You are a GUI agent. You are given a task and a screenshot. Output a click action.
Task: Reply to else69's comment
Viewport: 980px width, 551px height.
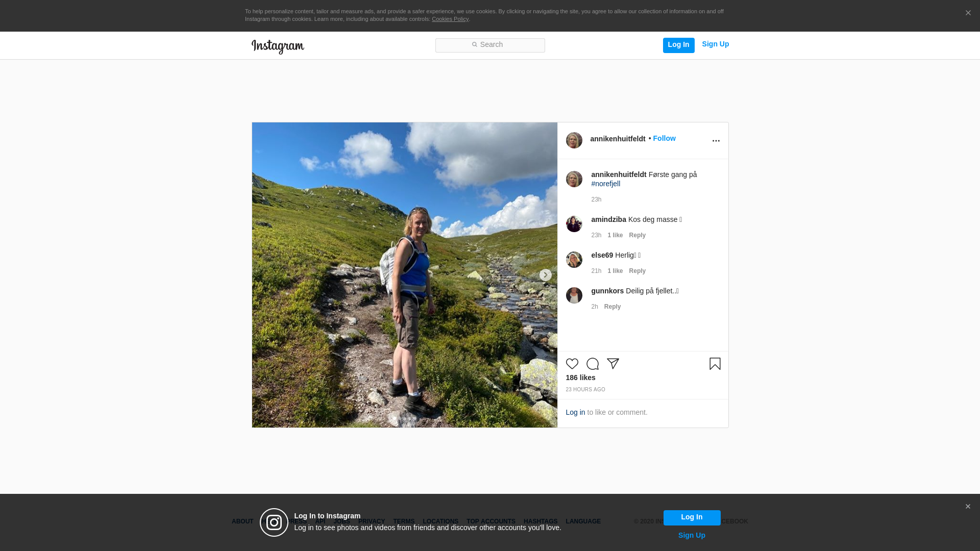pyautogui.click(x=637, y=271)
